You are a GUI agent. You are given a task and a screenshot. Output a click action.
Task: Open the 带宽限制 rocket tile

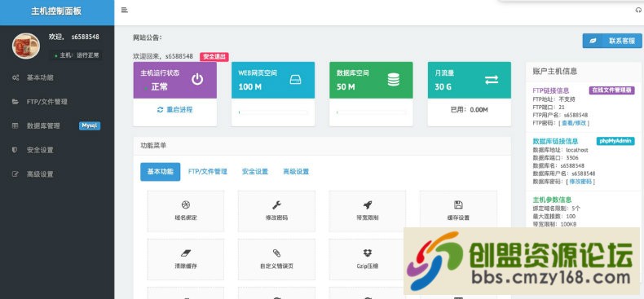[367, 211]
